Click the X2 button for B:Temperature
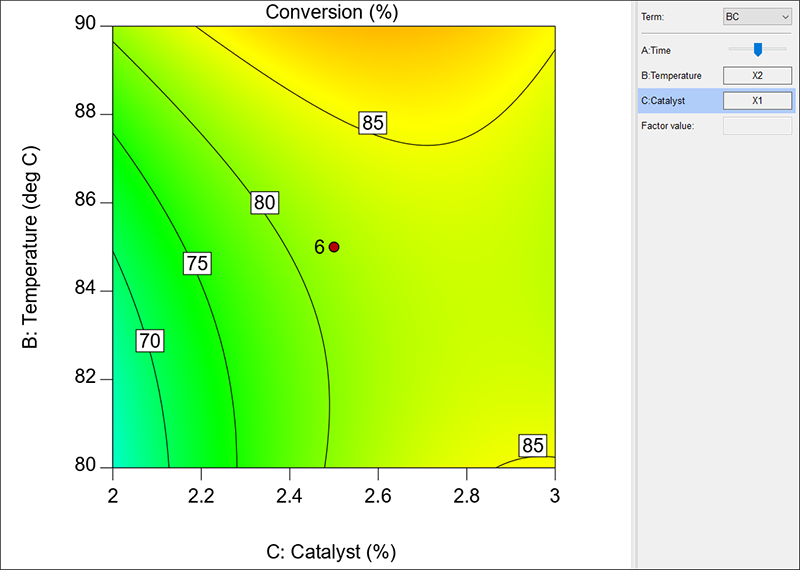 757,75
